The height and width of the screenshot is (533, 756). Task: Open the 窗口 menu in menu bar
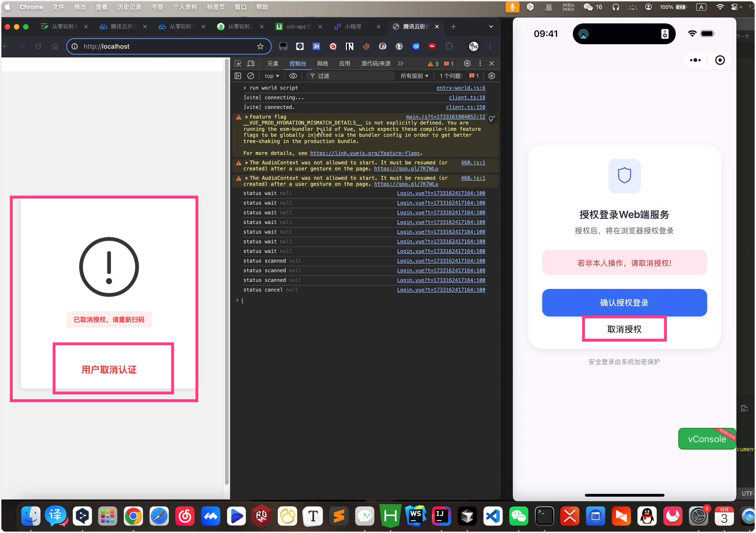click(241, 7)
